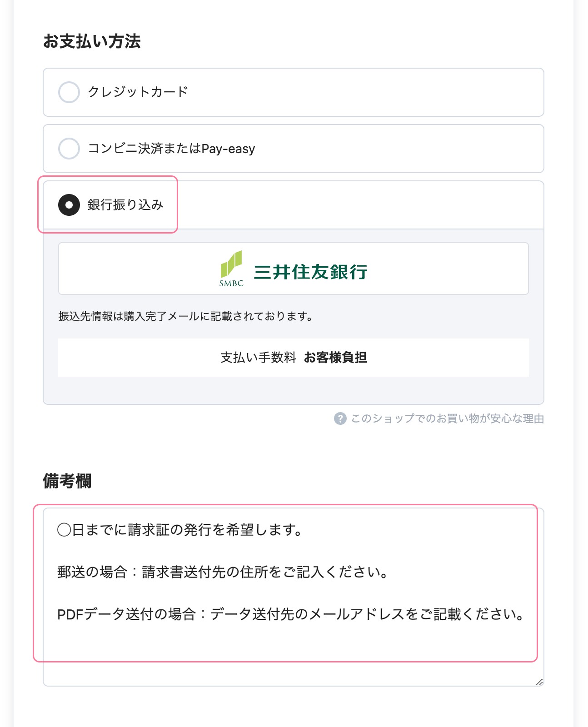Click the 三井住友銀行 bank card panel
This screenshot has width=588, height=727.
(x=294, y=269)
